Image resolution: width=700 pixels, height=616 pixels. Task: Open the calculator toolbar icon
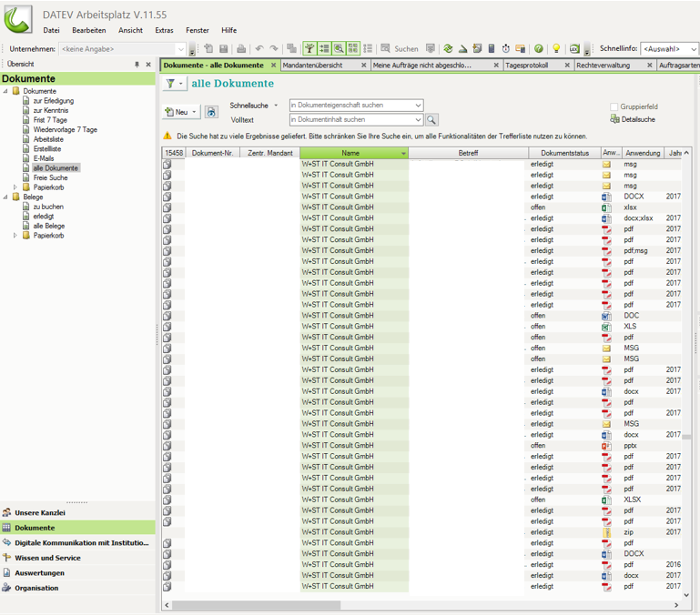[x=492, y=48]
